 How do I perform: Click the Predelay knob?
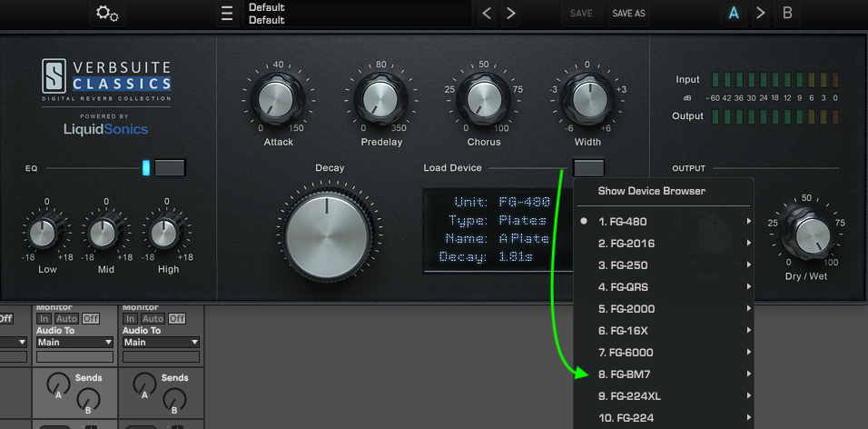pos(380,99)
